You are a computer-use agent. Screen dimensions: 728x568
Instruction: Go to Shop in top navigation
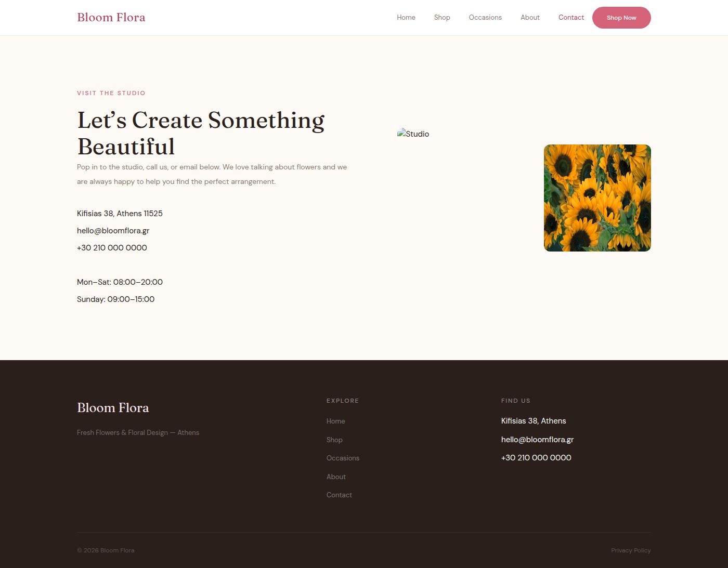pyautogui.click(x=442, y=17)
